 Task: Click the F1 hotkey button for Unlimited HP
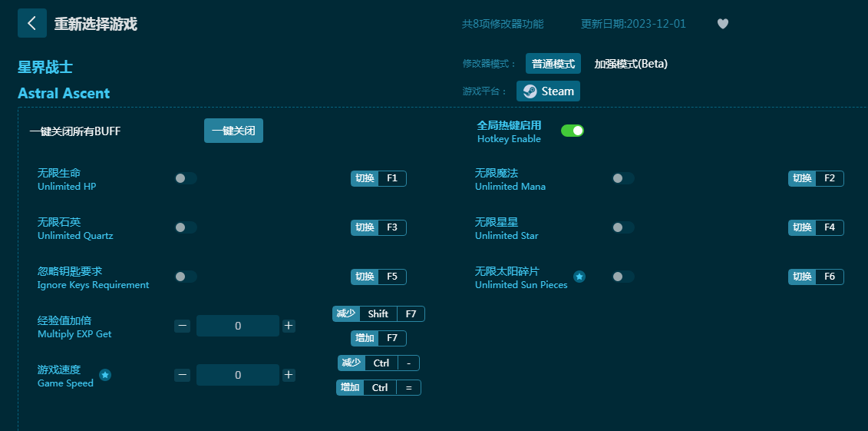click(x=391, y=178)
